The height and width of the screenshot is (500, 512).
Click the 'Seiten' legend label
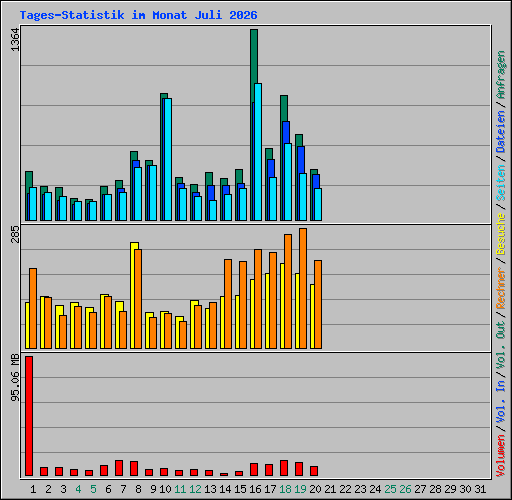pyautogui.click(x=501, y=183)
